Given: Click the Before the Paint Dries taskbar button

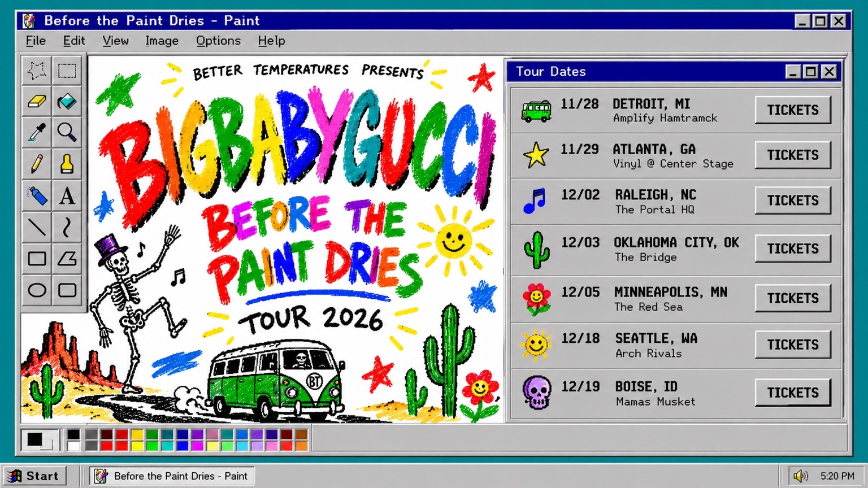Looking at the screenshot, I should click(172, 476).
